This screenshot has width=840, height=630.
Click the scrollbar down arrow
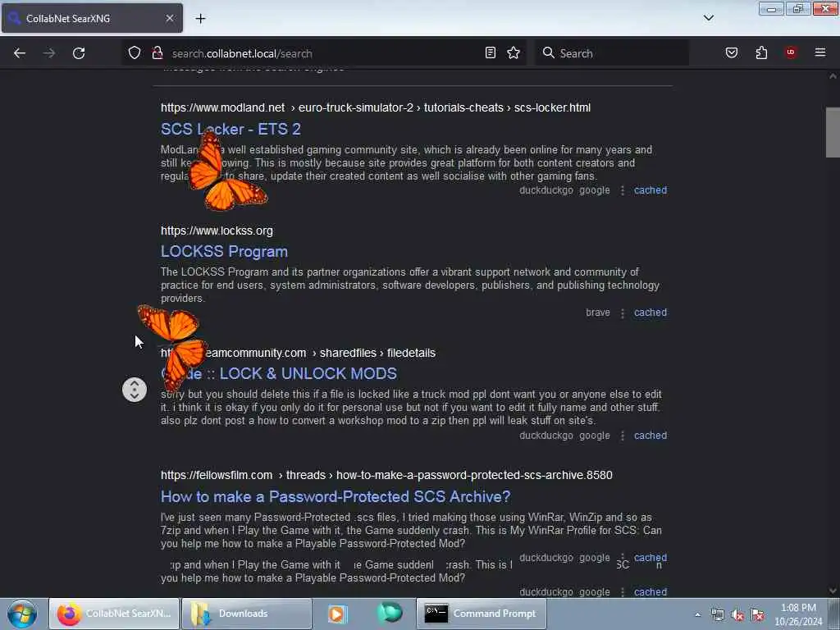point(833,591)
